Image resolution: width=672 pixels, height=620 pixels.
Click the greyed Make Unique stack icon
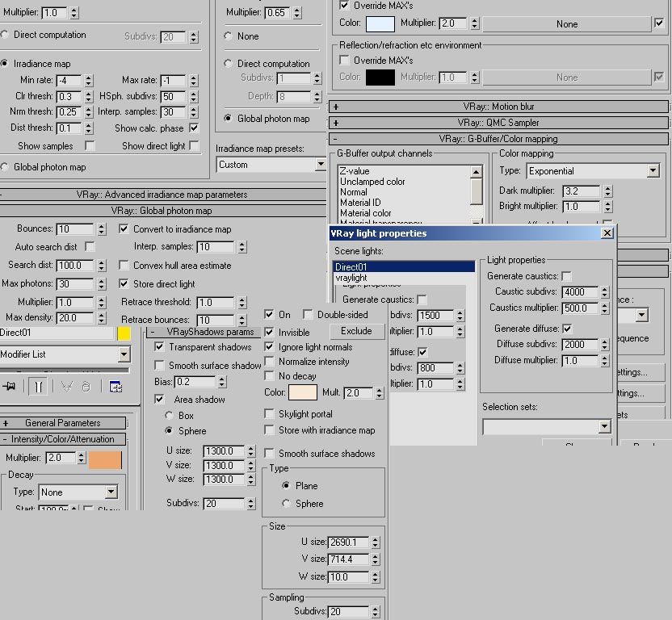pos(66,387)
